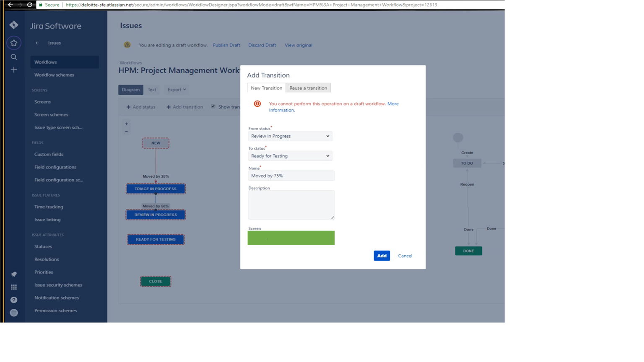
Task: Click the Add button in dialog
Action: pos(382,256)
